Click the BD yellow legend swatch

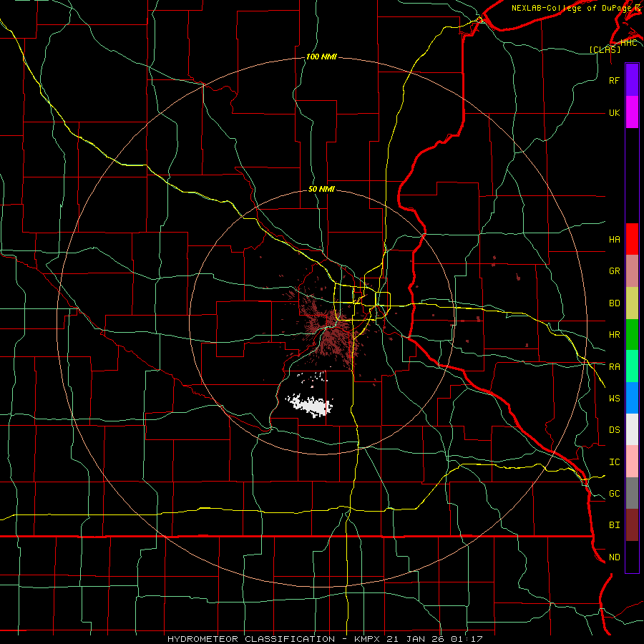(x=632, y=303)
